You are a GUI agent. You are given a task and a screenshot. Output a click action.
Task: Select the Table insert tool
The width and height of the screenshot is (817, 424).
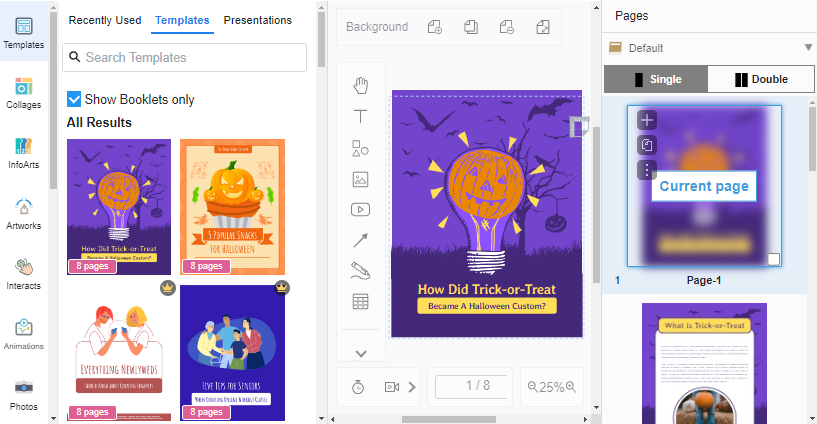coord(361,302)
